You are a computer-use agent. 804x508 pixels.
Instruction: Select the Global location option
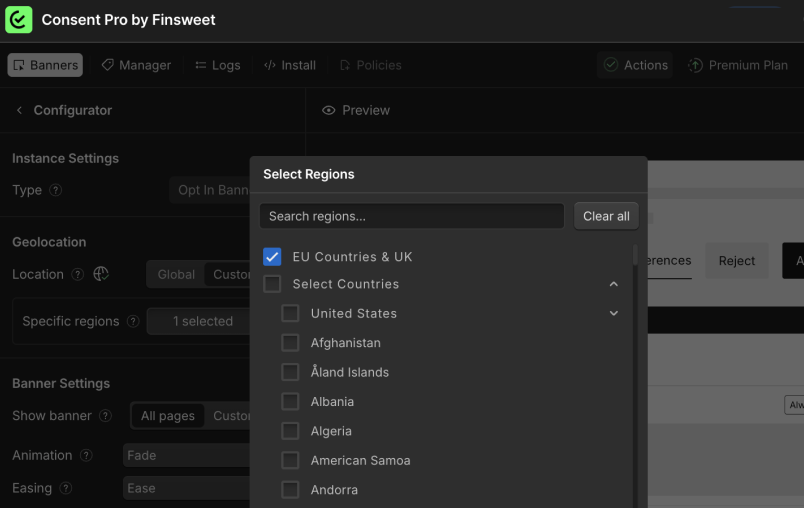tap(176, 274)
